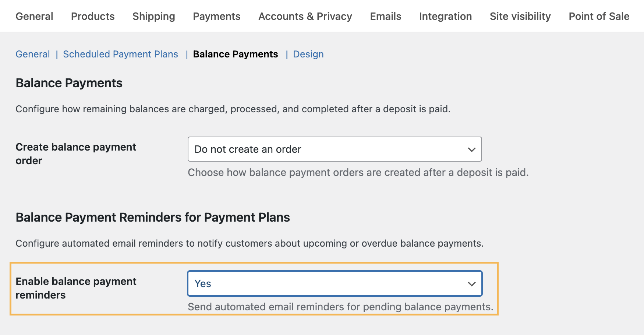
Task: Click the chevron arrow on the balance order select
Action: pos(471,149)
